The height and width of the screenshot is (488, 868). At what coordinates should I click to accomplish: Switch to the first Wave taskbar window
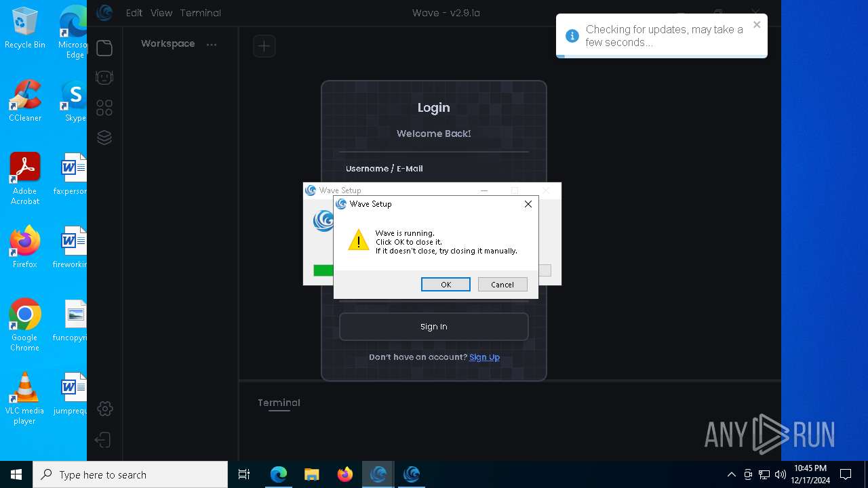[378, 474]
